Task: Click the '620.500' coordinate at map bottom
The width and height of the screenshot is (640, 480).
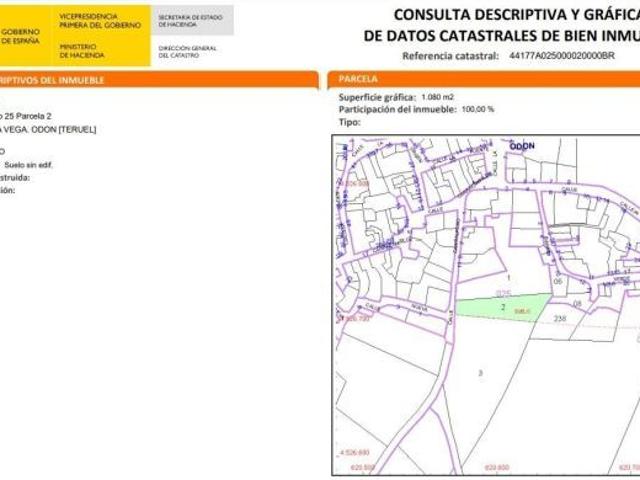Action: [x=363, y=467]
